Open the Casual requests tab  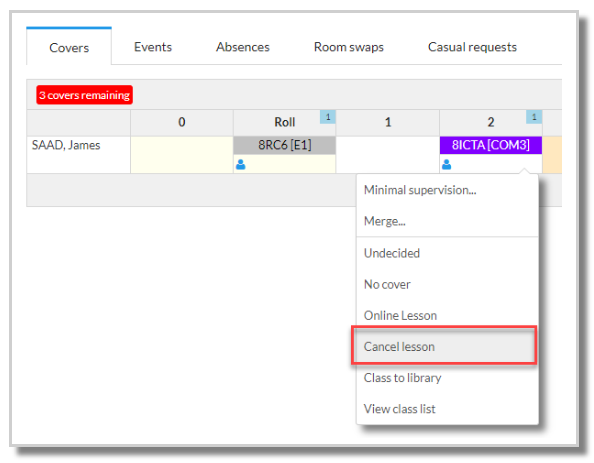click(x=472, y=47)
